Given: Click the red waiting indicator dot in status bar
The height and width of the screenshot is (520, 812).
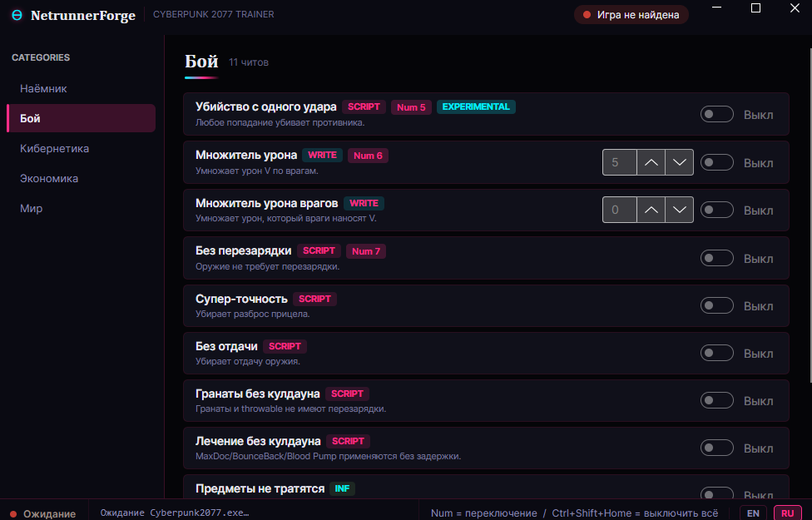Looking at the screenshot, I should point(13,514).
